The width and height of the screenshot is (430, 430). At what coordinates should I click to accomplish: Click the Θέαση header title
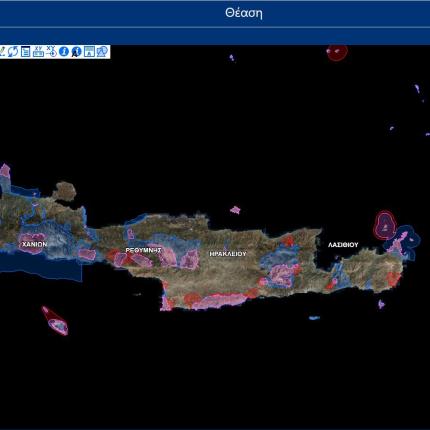tap(244, 13)
